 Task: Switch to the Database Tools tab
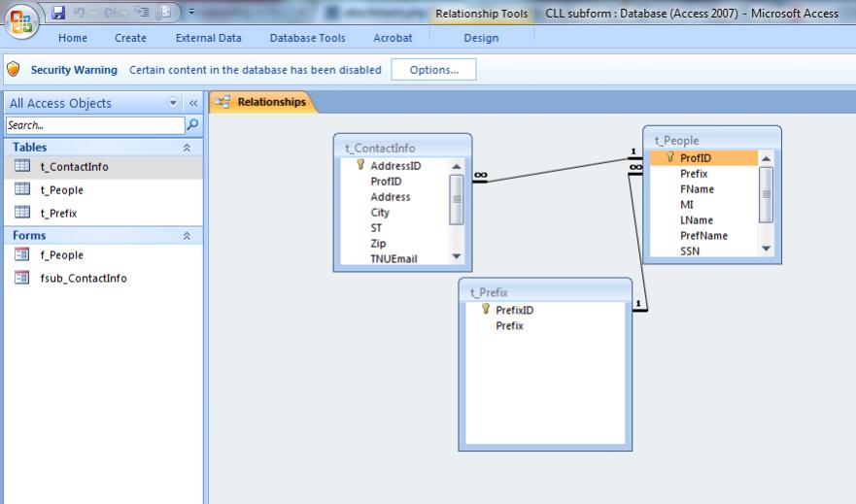click(307, 38)
